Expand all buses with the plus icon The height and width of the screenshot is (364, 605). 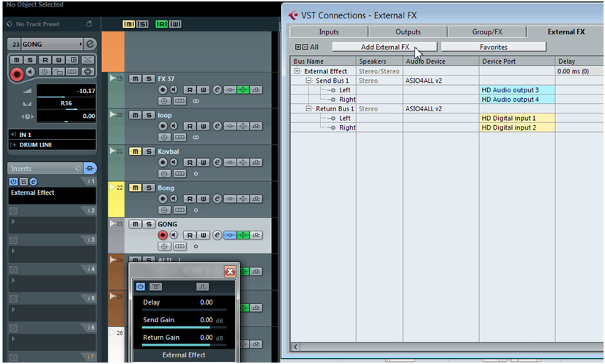pos(298,47)
